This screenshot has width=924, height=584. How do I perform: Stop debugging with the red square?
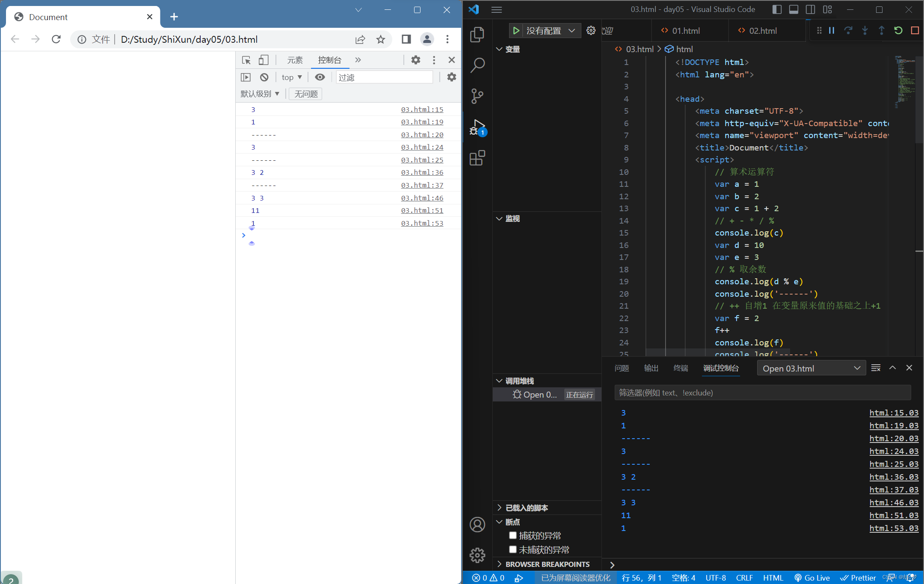click(x=915, y=31)
